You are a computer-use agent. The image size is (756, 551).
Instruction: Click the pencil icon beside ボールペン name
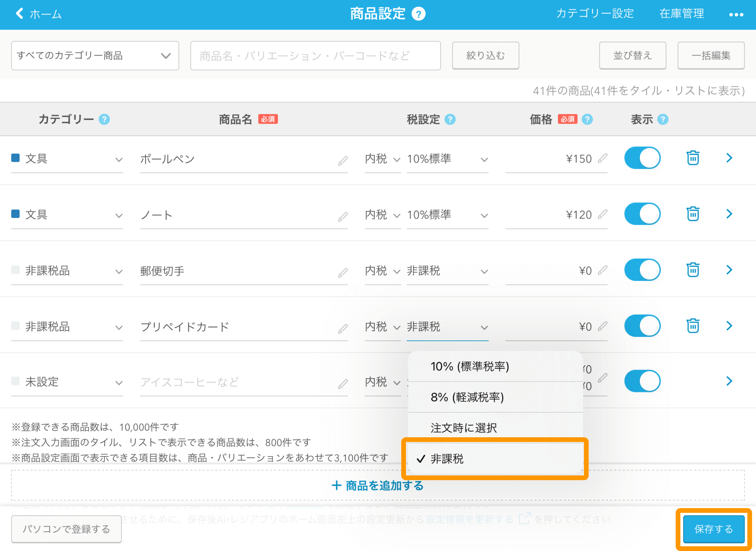[x=343, y=161]
